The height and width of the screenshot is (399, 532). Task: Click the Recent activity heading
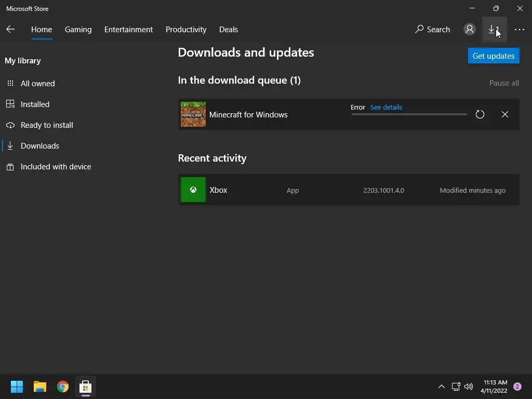coord(212,158)
